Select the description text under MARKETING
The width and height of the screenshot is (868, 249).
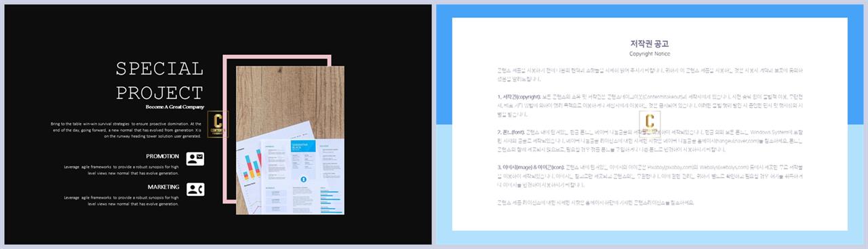click(x=122, y=200)
